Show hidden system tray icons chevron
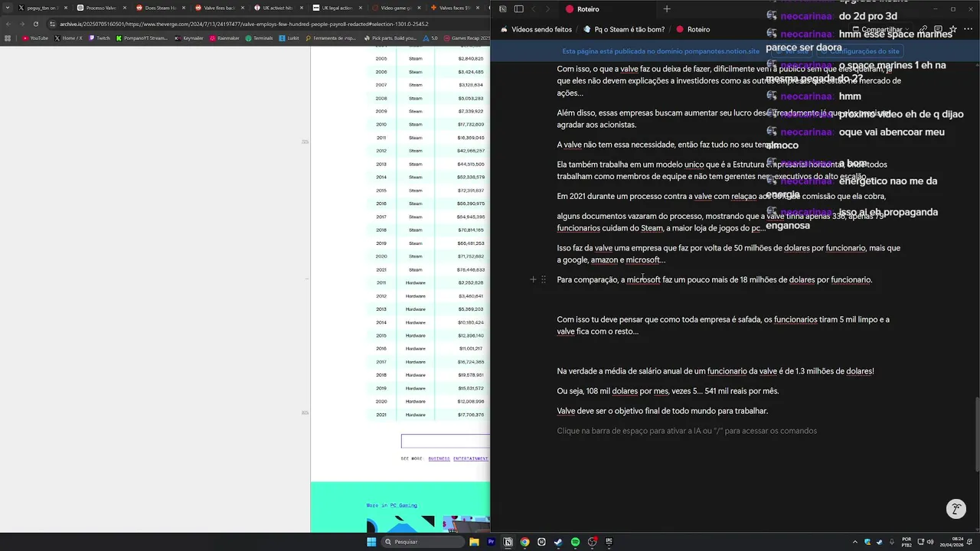 pyautogui.click(x=855, y=542)
